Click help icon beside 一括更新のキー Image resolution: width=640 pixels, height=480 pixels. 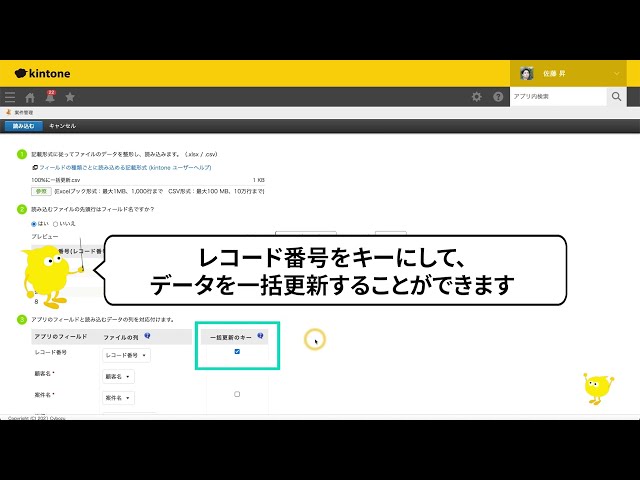260,336
